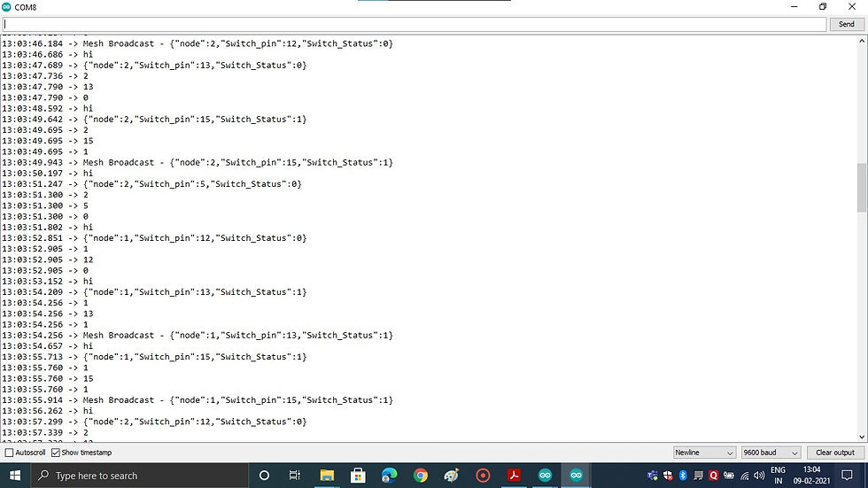Image resolution: width=868 pixels, height=488 pixels.
Task: Click the ENG IN language indicator
Action: coord(778,476)
